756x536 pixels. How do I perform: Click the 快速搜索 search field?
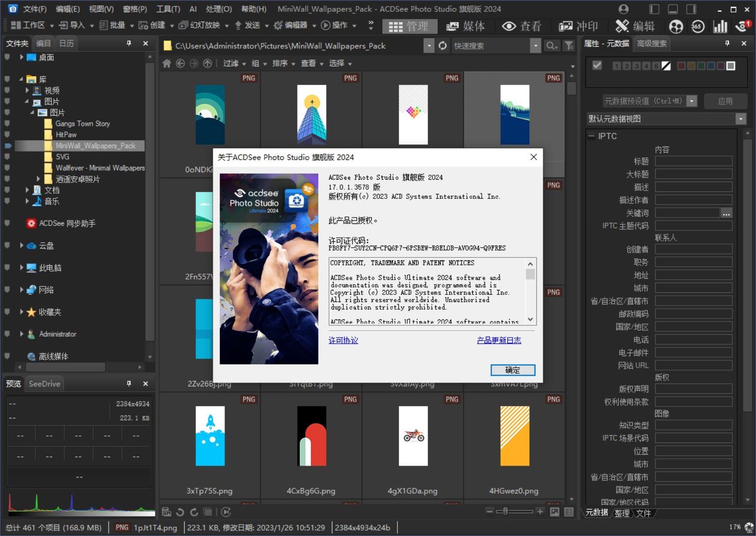(491, 46)
